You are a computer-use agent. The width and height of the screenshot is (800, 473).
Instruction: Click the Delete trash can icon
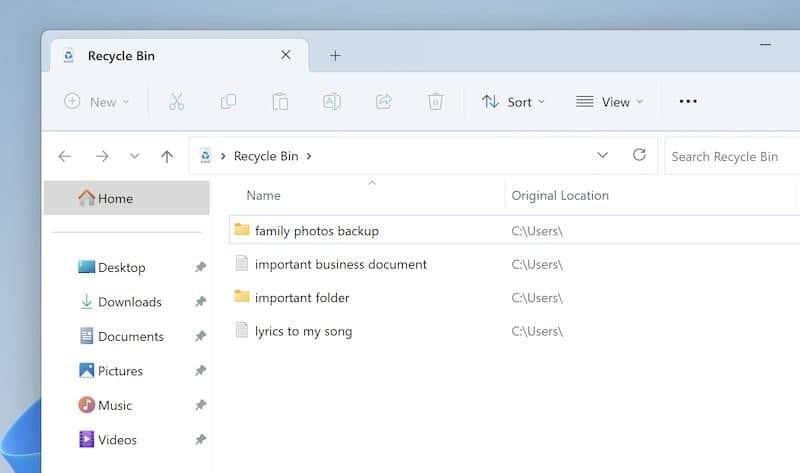pos(435,102)
